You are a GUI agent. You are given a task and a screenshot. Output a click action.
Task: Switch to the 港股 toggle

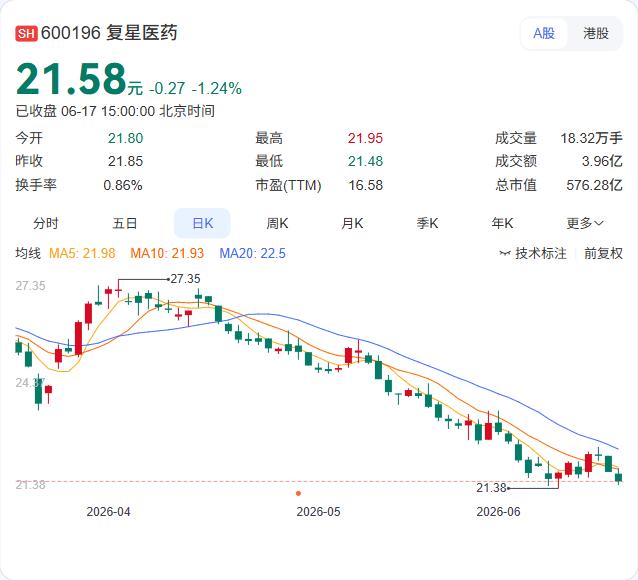click(596, 33)
